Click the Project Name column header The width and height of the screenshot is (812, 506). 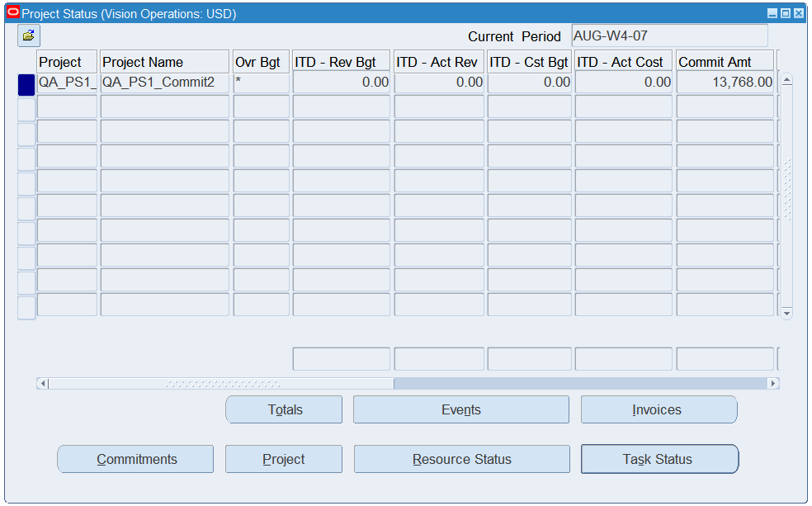pyautogui.click(x=165, y=62)
